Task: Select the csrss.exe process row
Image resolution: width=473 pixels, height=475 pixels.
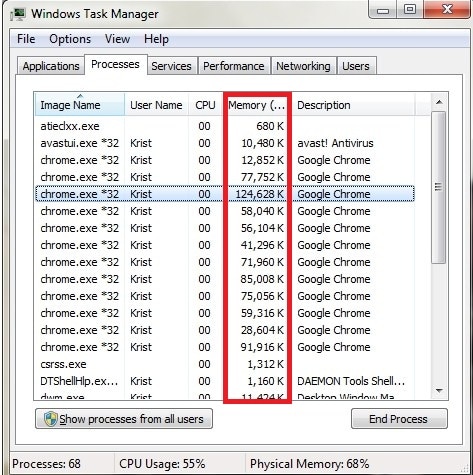Action: (x=224, y=364)
